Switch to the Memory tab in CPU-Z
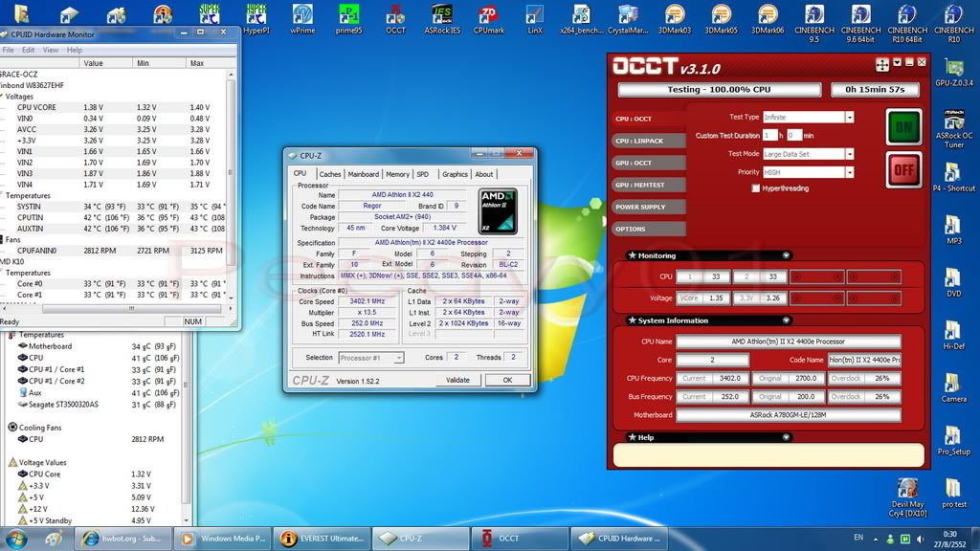 point(397,174)
